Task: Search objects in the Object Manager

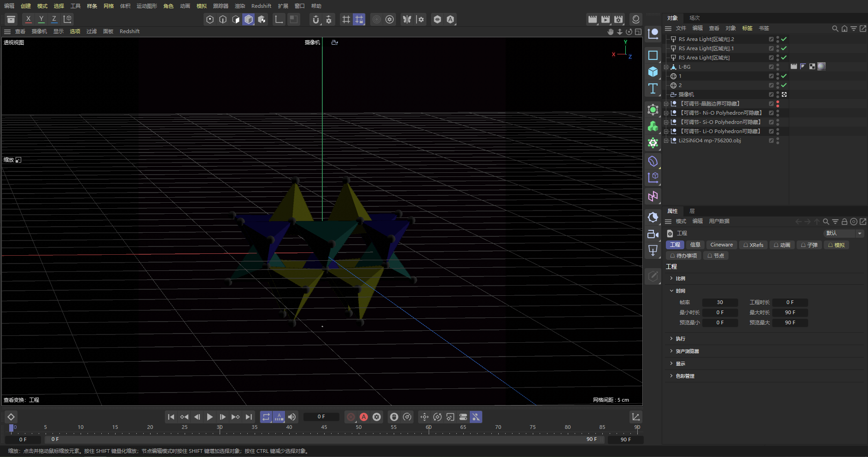Action: (835, 29)
